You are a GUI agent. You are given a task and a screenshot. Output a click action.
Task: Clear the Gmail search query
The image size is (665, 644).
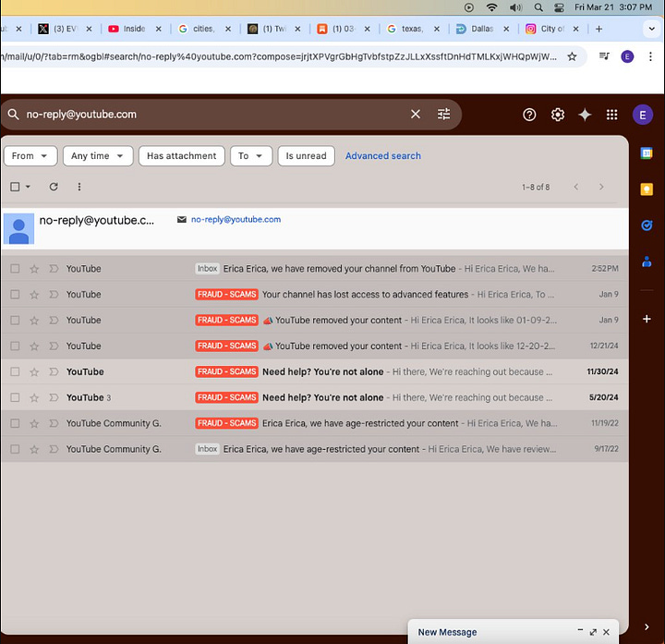[x=416, y=115]
